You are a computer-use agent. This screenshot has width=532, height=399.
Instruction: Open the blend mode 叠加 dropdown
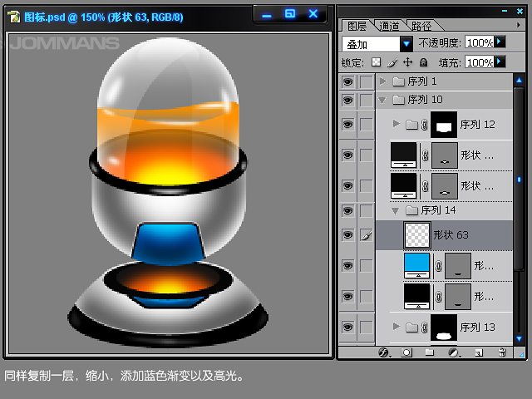[x=406, y=43]
